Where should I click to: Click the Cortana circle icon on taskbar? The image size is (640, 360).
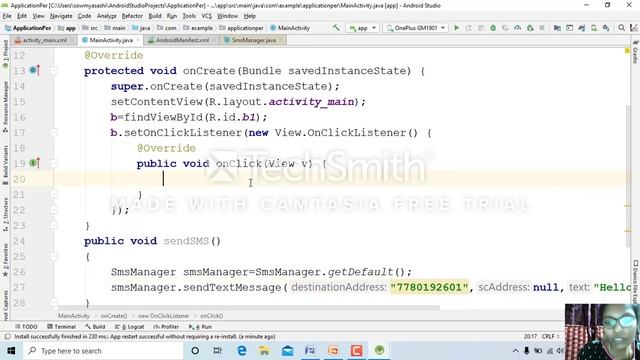tap(195, 350)
